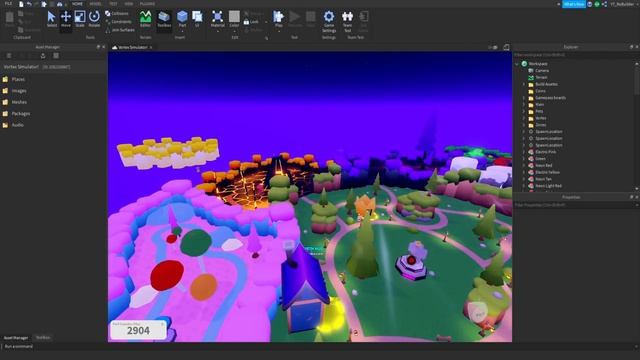Image resolution: width=640 pixels, height=360 pixels.
Task: Open the Part dropdown arrow
Action: click(182, 31)
